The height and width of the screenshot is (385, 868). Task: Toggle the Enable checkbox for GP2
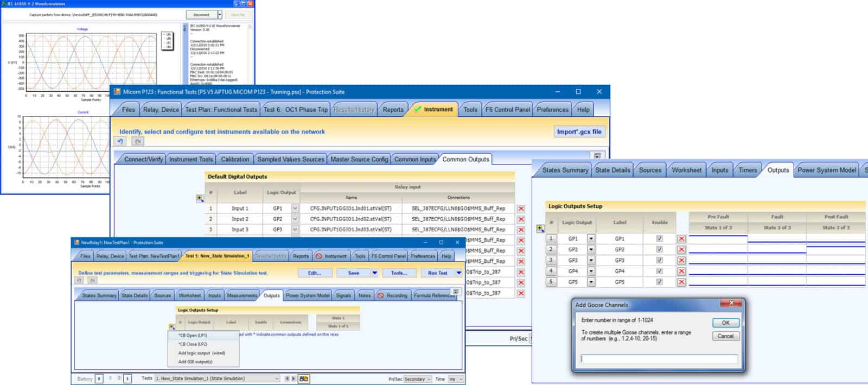660,250
